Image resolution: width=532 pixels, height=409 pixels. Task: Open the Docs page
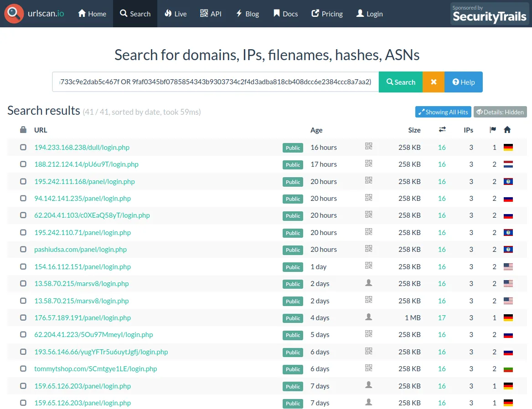pos(285,14)
